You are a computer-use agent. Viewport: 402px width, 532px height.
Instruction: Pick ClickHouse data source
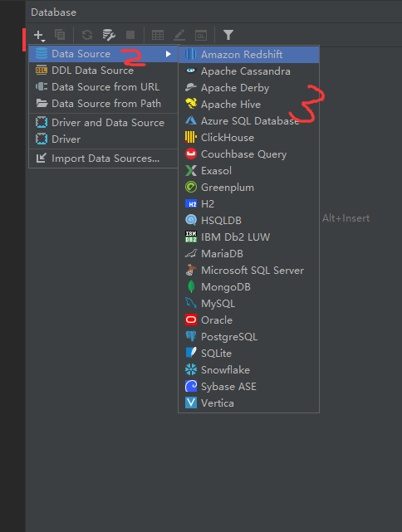pyautogui.click(x=248, y=138)
